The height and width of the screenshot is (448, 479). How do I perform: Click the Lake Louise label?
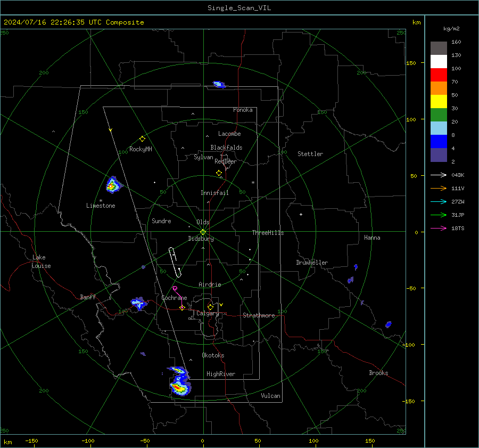[x=41, y=262]
